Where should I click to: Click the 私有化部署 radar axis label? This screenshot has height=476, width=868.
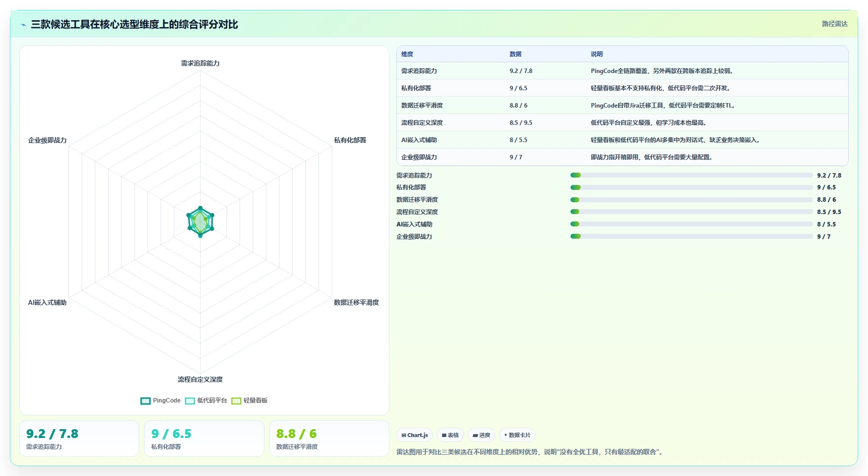(350, 140)
